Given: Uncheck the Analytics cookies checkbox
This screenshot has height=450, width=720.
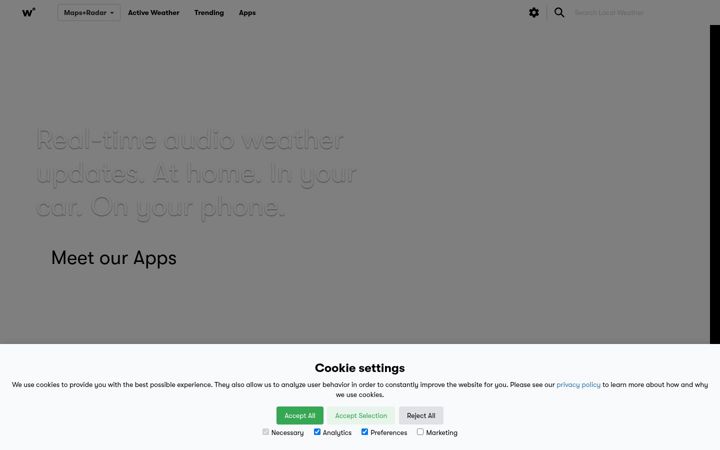Looking at the screenshot, I should point(317,432).
